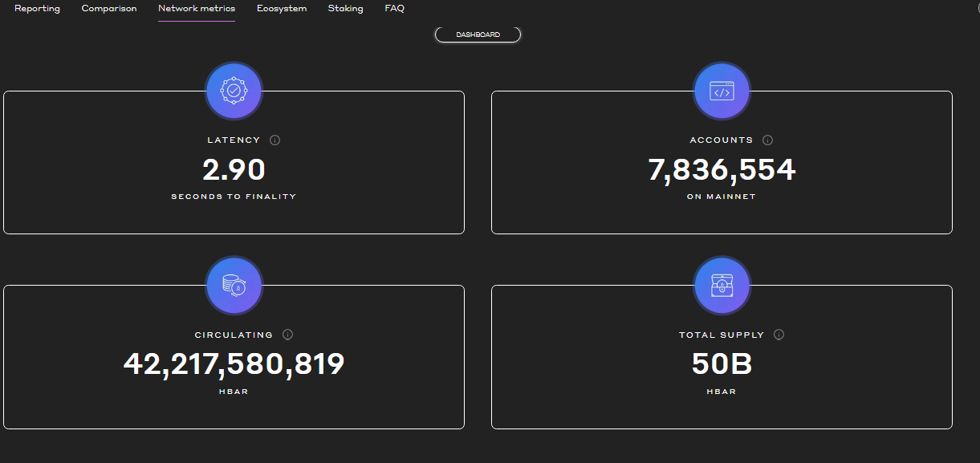Click the 50B total supply value
This screenshot has height=463, width=980.
[722, 364]
